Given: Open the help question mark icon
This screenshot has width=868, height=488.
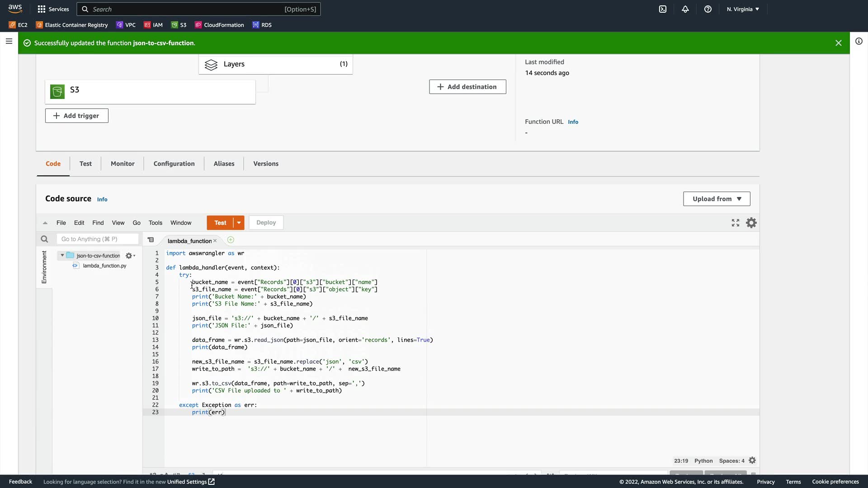Looking at the screenshot, I should click(708, 9).
